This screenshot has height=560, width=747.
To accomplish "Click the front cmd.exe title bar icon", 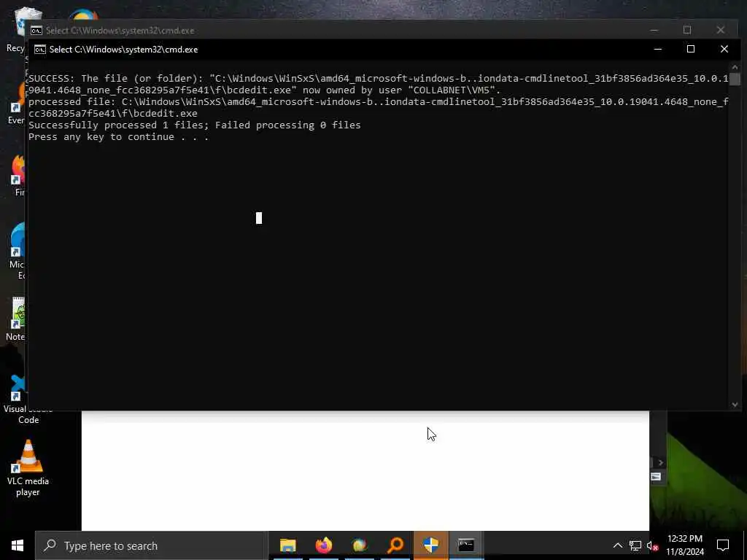I will (40, 50).
